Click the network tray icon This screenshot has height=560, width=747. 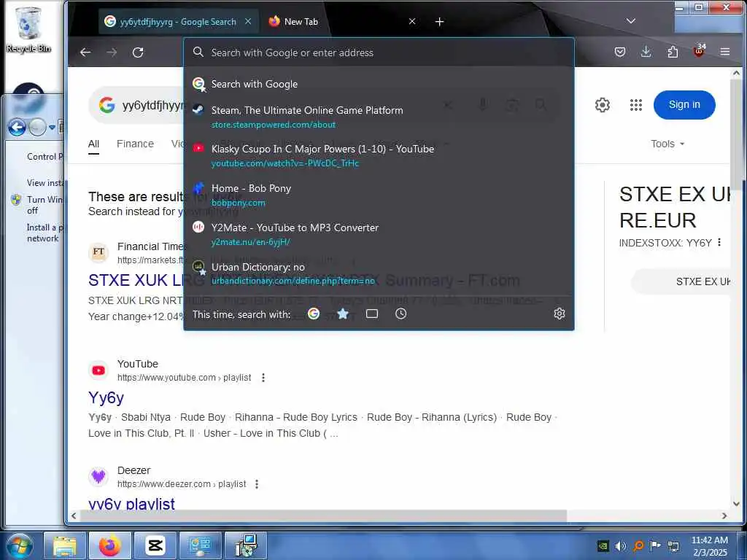[x=673, y=545]
